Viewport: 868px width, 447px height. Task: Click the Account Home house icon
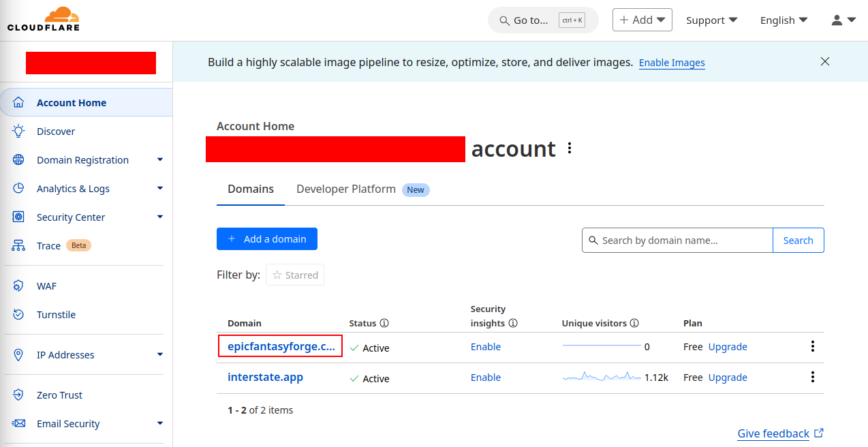(18, 103)
